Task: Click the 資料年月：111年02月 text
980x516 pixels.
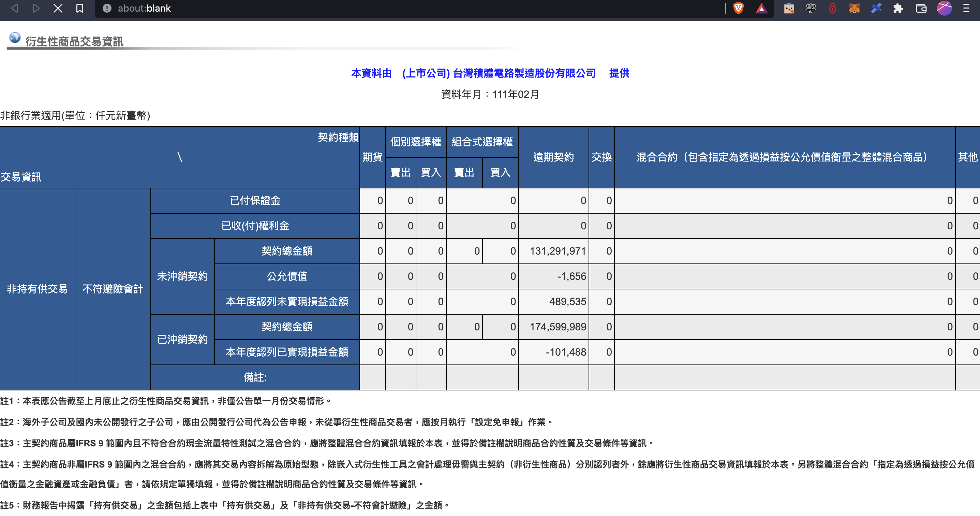Action: pyautogui.click(x=490, y=95)
